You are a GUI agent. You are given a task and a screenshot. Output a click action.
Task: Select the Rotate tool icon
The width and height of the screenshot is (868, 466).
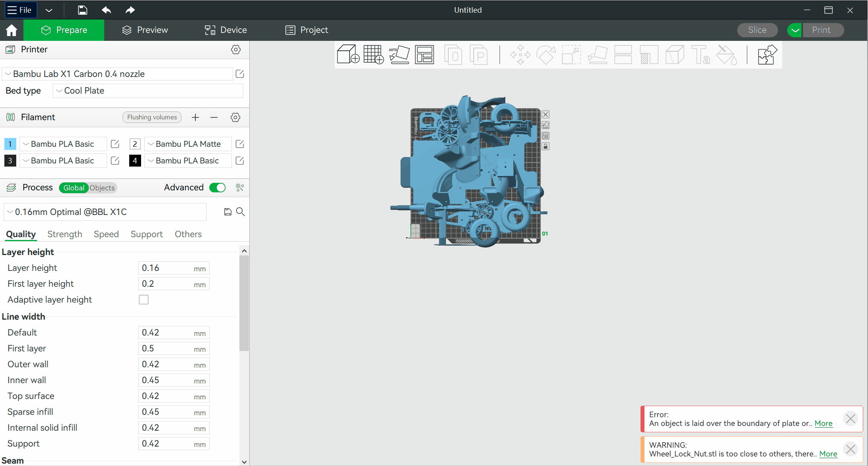pos(546,55)
